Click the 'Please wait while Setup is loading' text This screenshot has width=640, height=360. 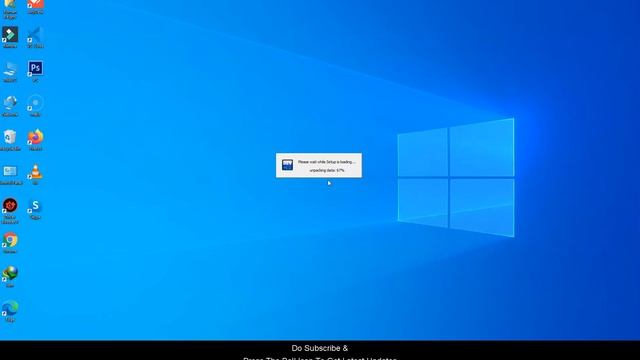pos(327,162)
